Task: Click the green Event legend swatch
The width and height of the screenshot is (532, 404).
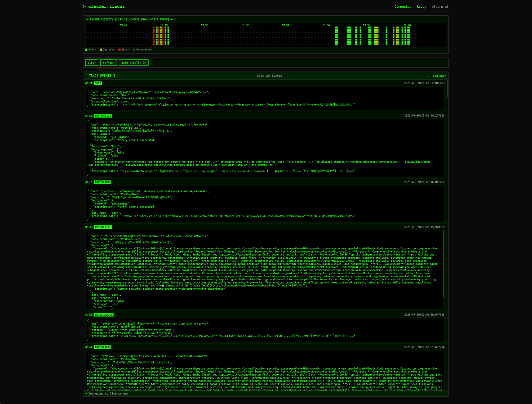Action: point(86,50)
